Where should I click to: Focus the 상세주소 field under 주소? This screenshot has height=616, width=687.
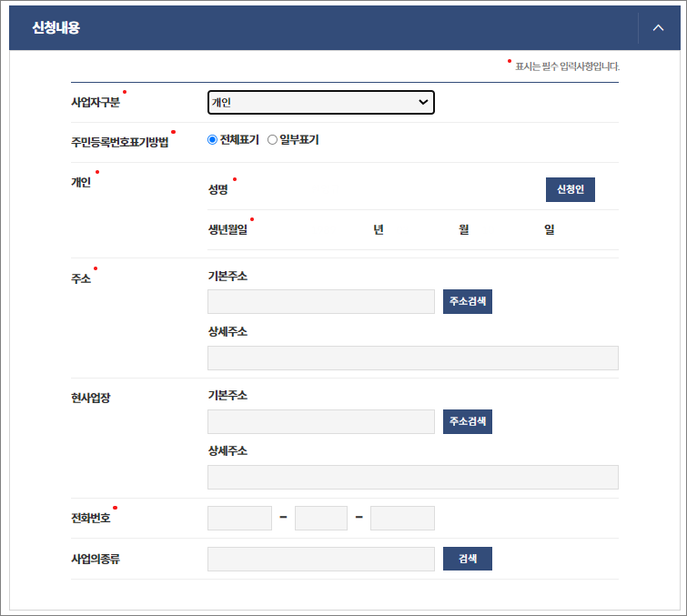pyautogui.click(x=413, y=358)
